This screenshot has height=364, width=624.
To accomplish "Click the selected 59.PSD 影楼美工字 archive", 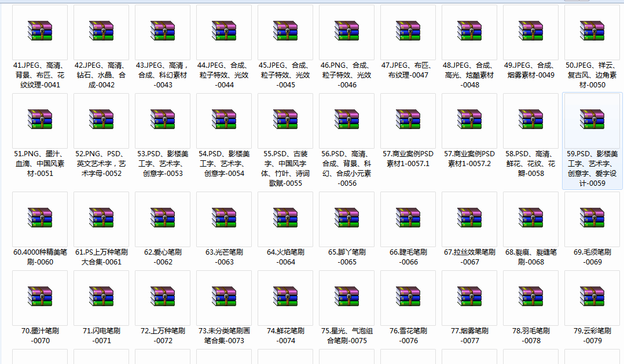I will click(592, 120).
